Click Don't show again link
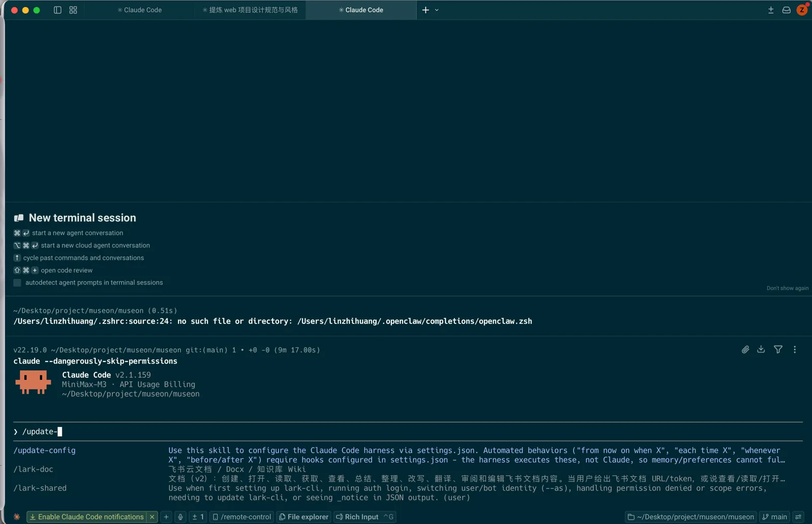Image resolution: width=812 pixels, height=524 pixels. click(787, 288)
